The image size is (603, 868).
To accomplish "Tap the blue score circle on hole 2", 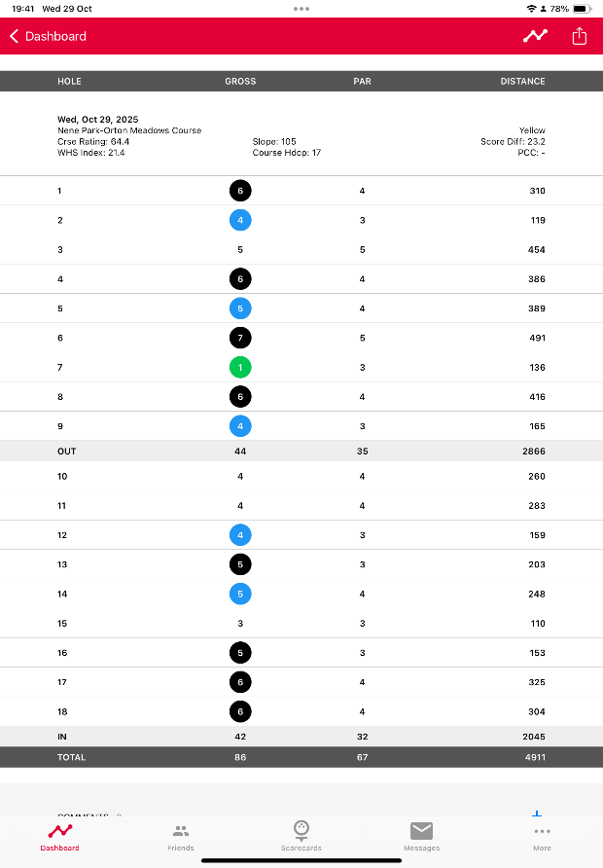I will [240, 220].
